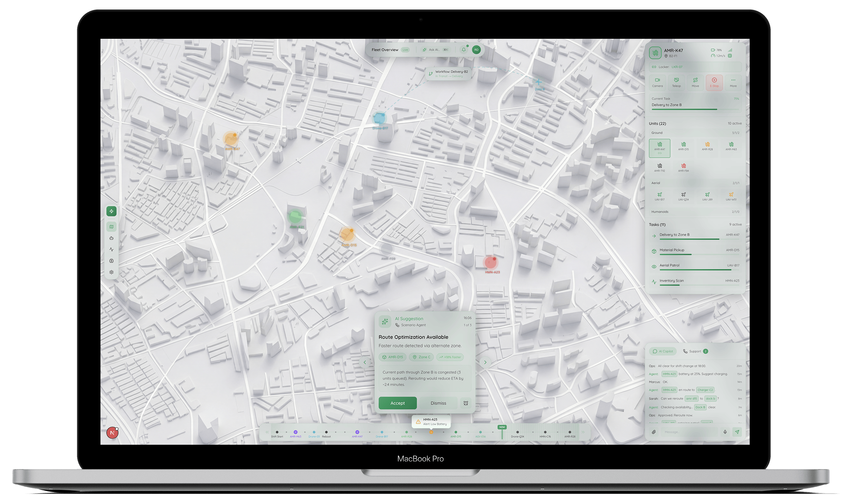Dismiss the Route Optimization suggestion
The image size is (841, 504).
coord(438,403)
